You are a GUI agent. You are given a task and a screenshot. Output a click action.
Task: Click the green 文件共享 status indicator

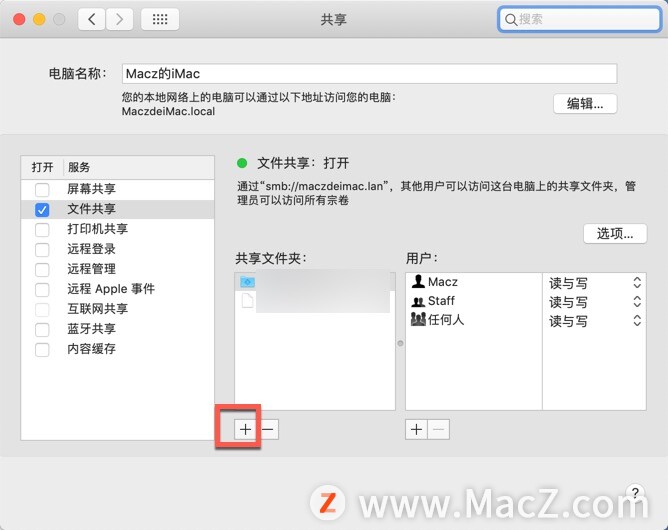(x=242, y=163)
